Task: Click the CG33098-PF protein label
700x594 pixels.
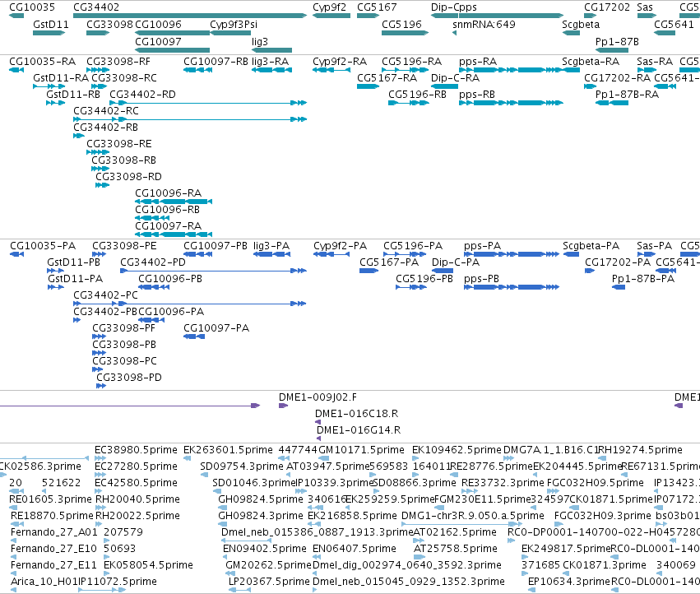Action: [123, 328]
